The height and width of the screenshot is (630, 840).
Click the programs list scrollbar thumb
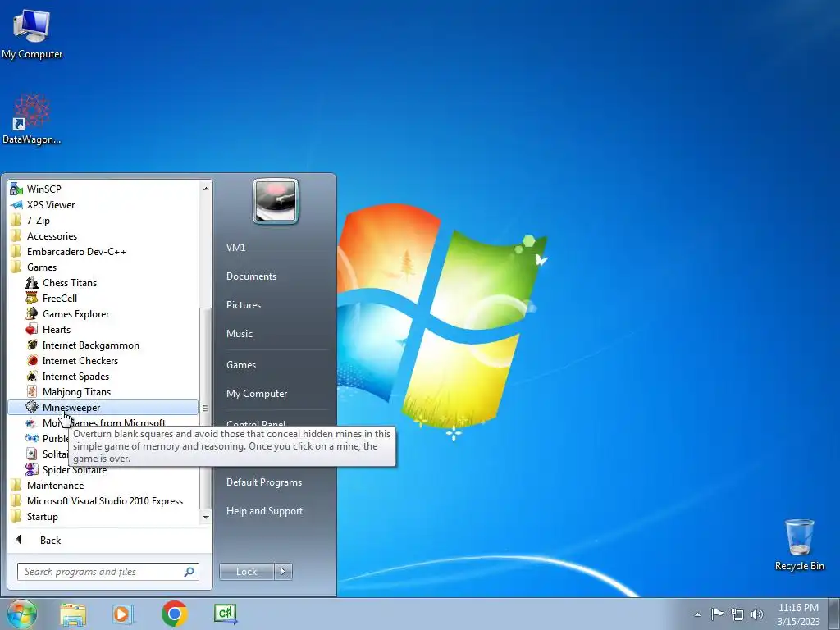[204, 408]
